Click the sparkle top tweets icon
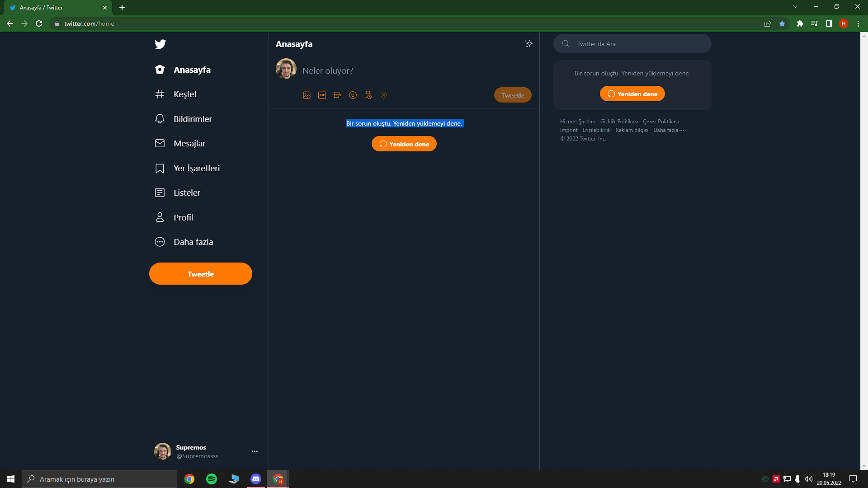 pyautogui.click(x=528, y=43)
